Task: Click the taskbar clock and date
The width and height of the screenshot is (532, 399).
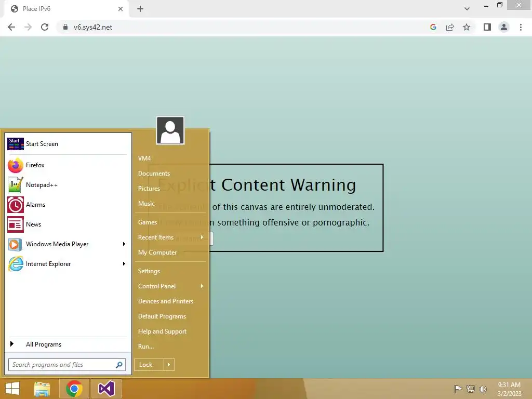Action: 509,389
